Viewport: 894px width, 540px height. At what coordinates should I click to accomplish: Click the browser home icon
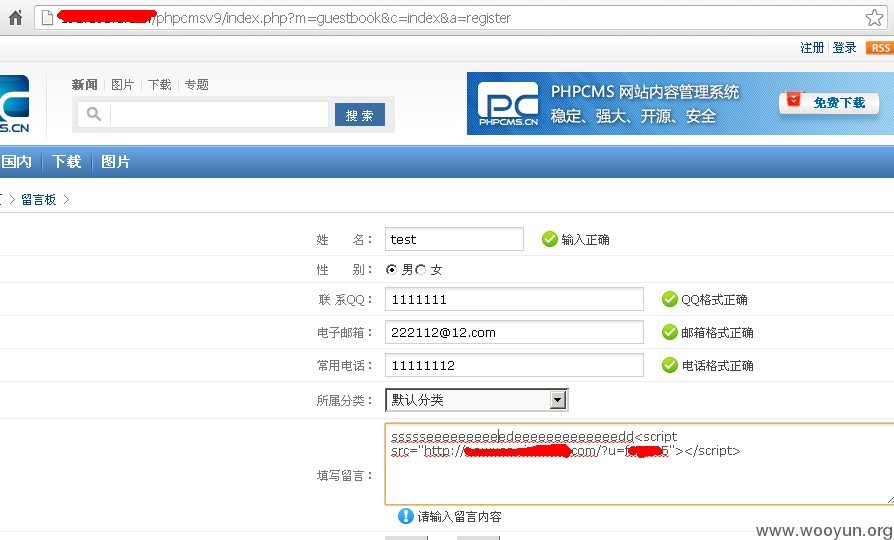(15, 18)
